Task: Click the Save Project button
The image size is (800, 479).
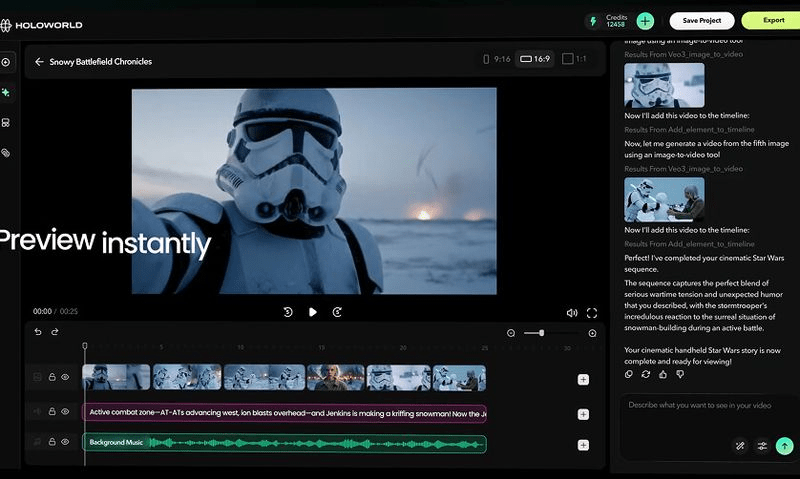Action: pyautogui.click(x=701, y=20)
